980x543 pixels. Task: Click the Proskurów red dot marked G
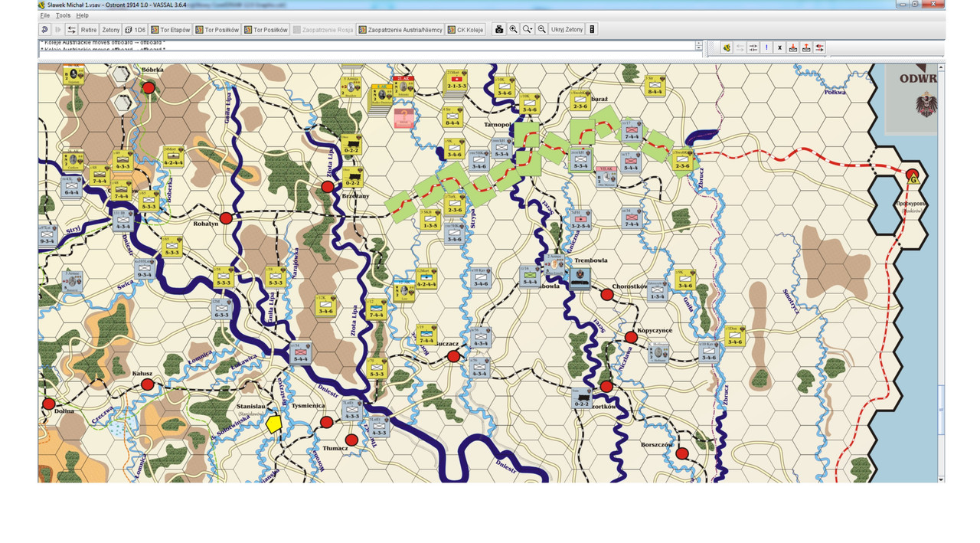pyautogui.click(x=912, y=175)
